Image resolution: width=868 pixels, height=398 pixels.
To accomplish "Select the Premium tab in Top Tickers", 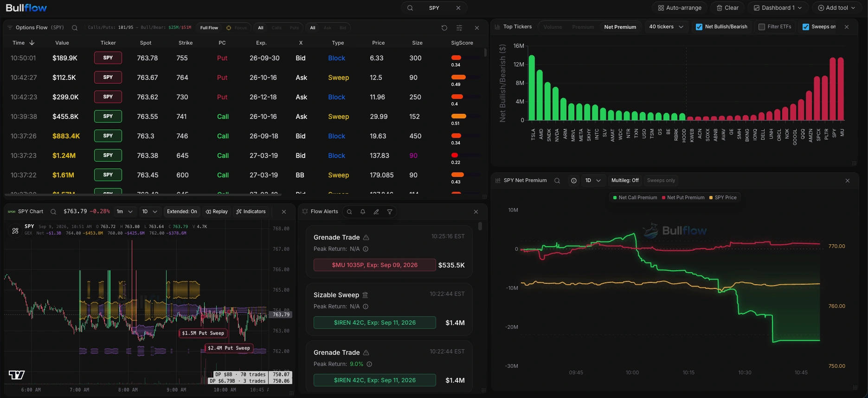I will (x=583, y=27).
